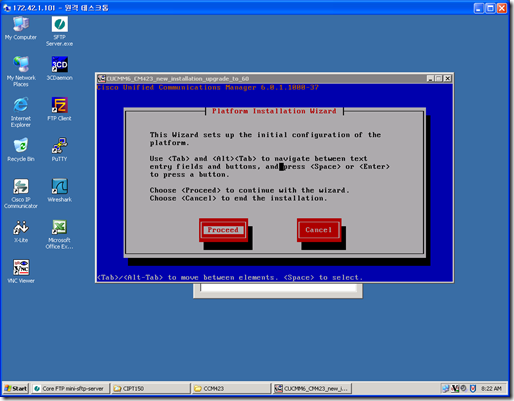Maximize the CUCMM6 console window
The width and height of the screenshot is (514, 401).
coord(439,79)
